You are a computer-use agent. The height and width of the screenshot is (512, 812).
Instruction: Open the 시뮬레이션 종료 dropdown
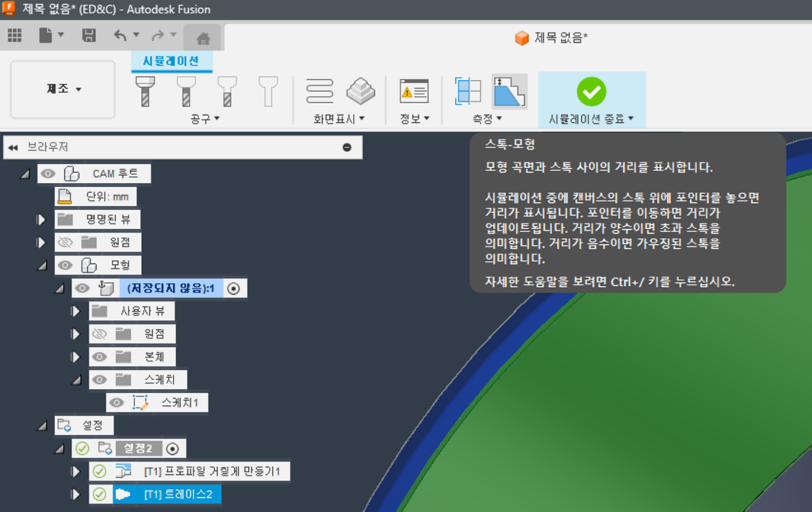pyautogui.click(x=592, y=119)
